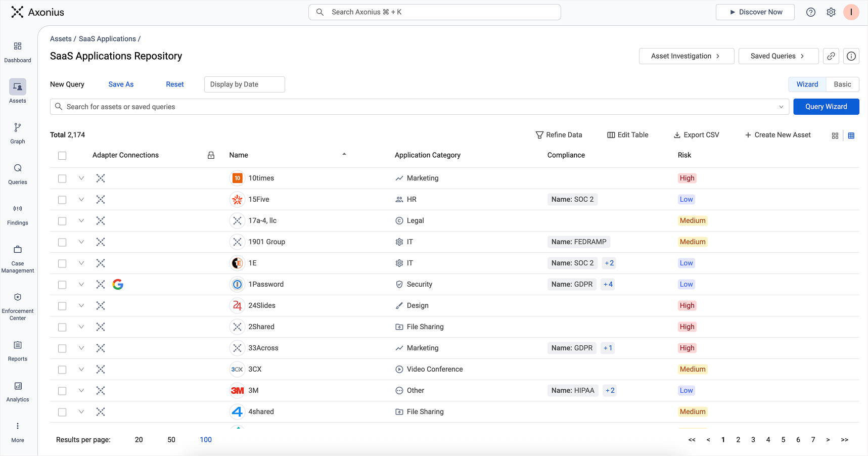Image resolution: width=868 pixels, height=456 pixels.
Task: Open the Graph sidebar icon
Action: [x=18, y=127]
